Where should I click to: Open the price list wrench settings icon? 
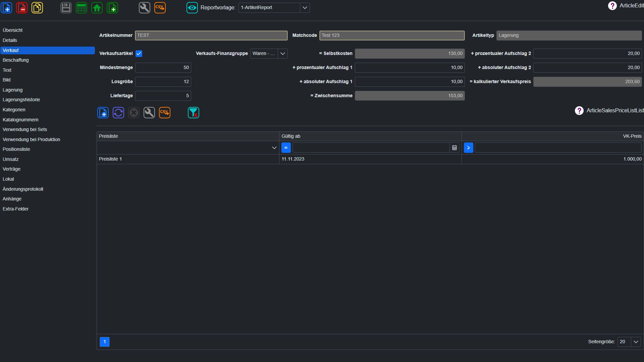tap(149, 113)
